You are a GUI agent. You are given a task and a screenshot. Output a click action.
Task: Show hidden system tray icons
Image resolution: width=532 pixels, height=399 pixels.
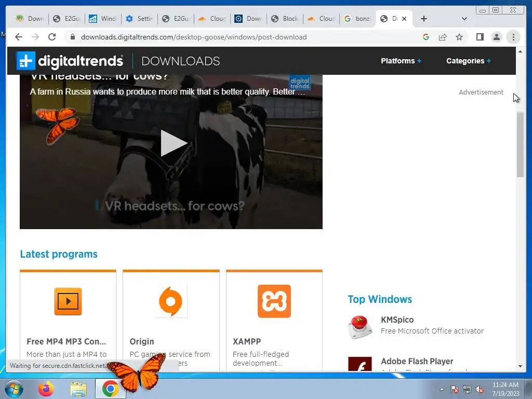tap(442, 390)
